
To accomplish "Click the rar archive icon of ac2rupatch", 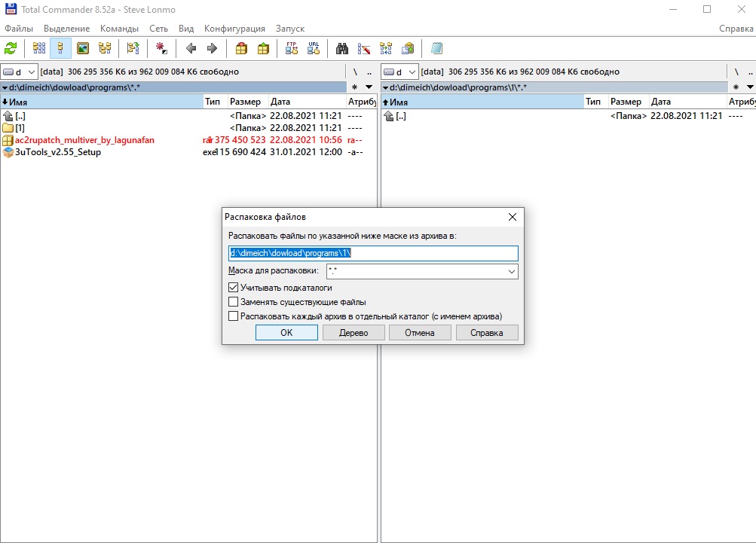I will coord(8,140).
